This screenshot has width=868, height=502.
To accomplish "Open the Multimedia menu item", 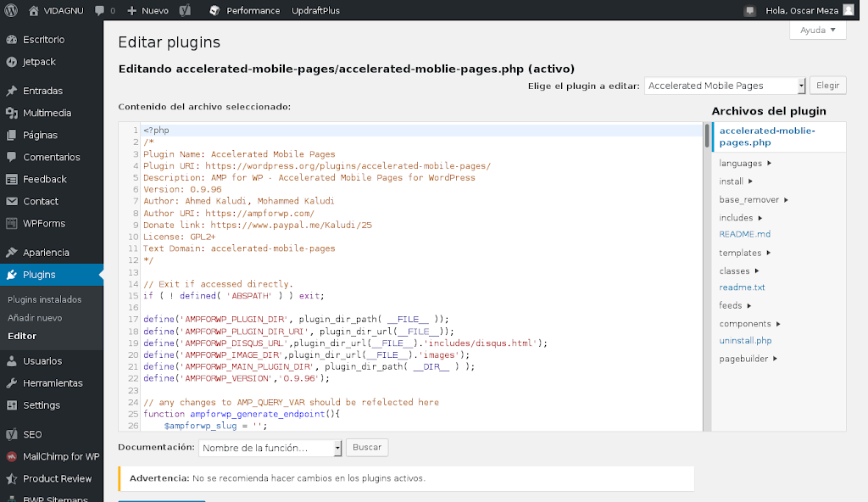I will (47, 113).
